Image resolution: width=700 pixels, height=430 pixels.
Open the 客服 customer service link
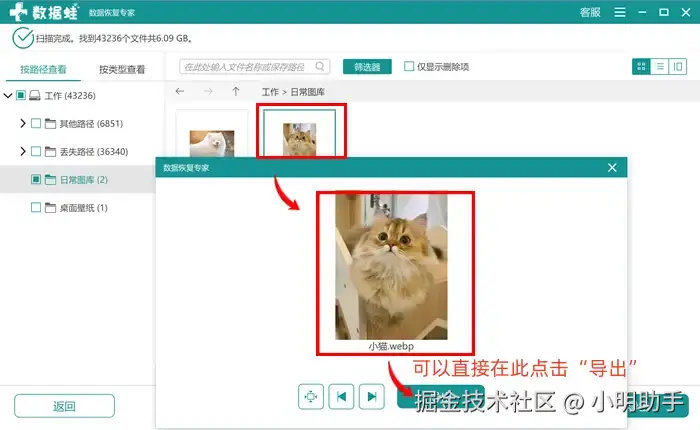coord(590,13)
